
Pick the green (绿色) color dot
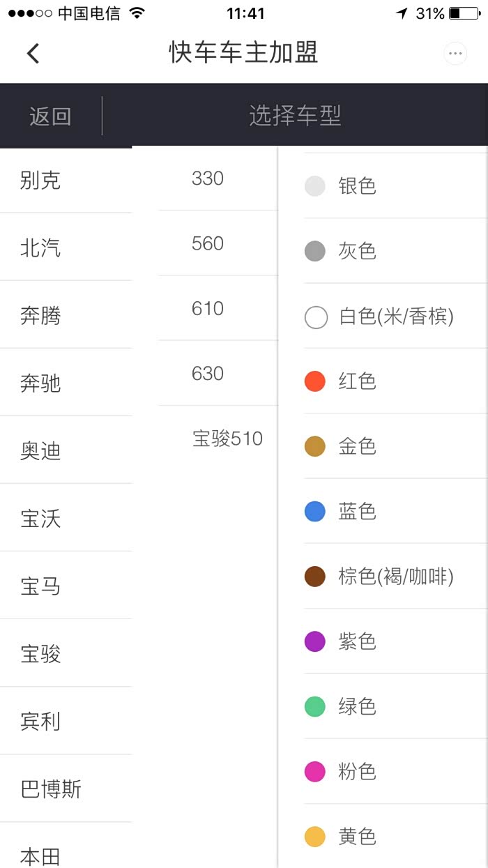tap(315, 706)
